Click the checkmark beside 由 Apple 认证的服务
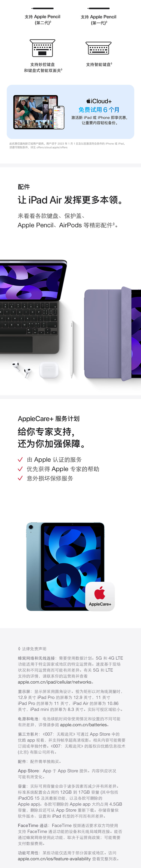Image resolution: width=141 pixels, height=868 pixels. (x=20, y=460)
